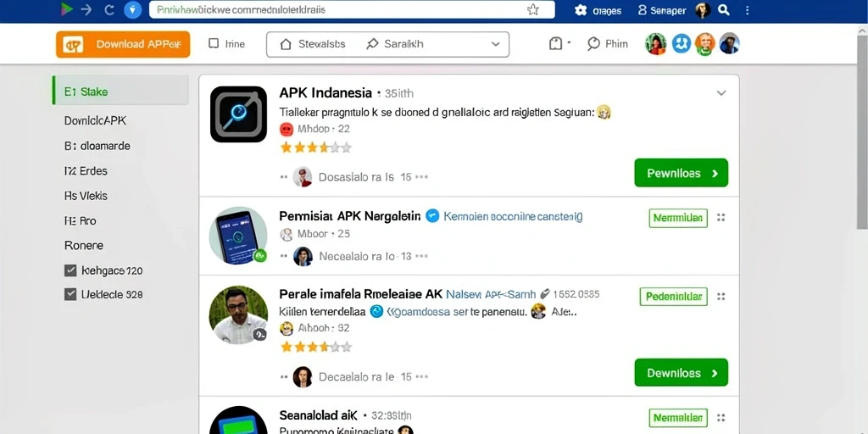
Task: Set the Perale imafela star rating
Action: (316, 347)
